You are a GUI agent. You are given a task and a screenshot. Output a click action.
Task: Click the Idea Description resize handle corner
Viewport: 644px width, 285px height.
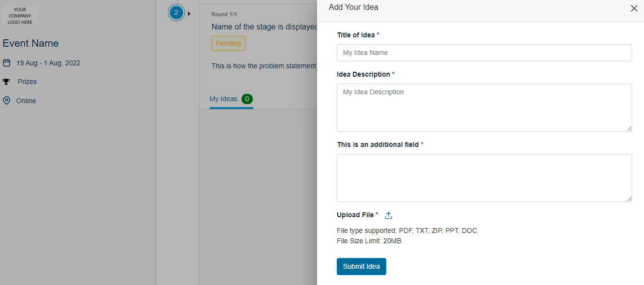[x=629, y=128]
